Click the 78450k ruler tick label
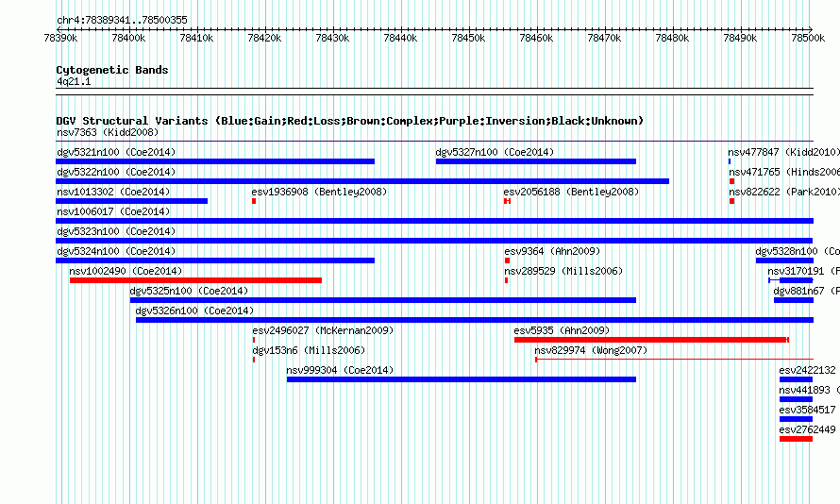The width and height of the screenshot is (840, 504). coord(468,38)
